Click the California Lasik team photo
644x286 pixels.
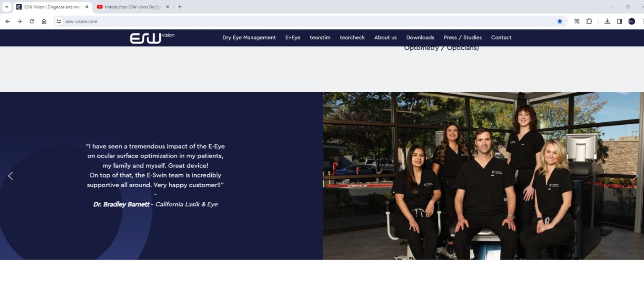[x=483, y=176]
